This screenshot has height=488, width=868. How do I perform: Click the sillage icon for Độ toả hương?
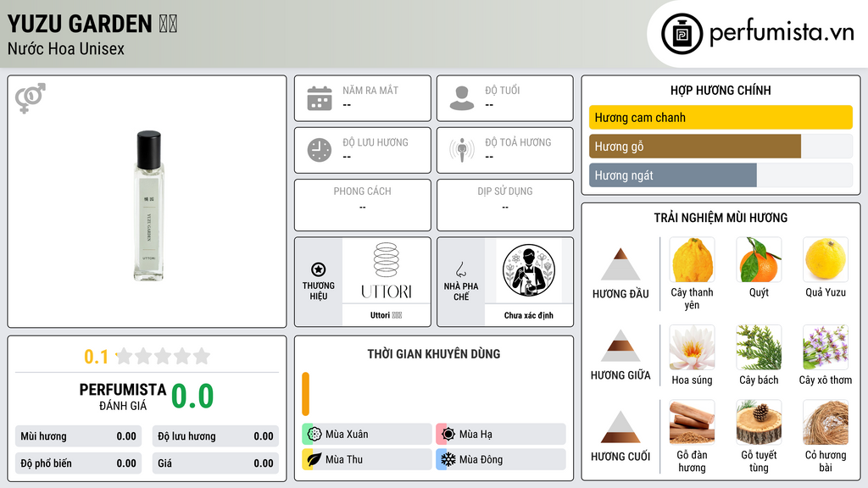[x=462, y=150]
